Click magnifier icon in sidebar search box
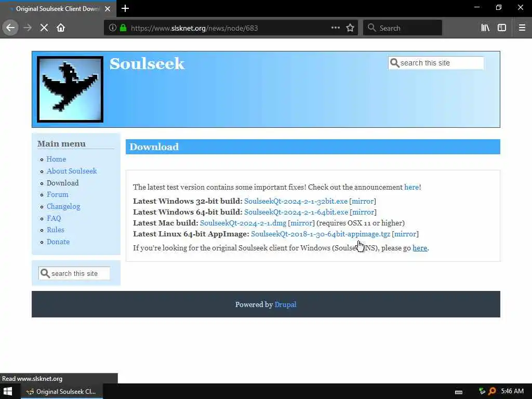 (45, 273)
